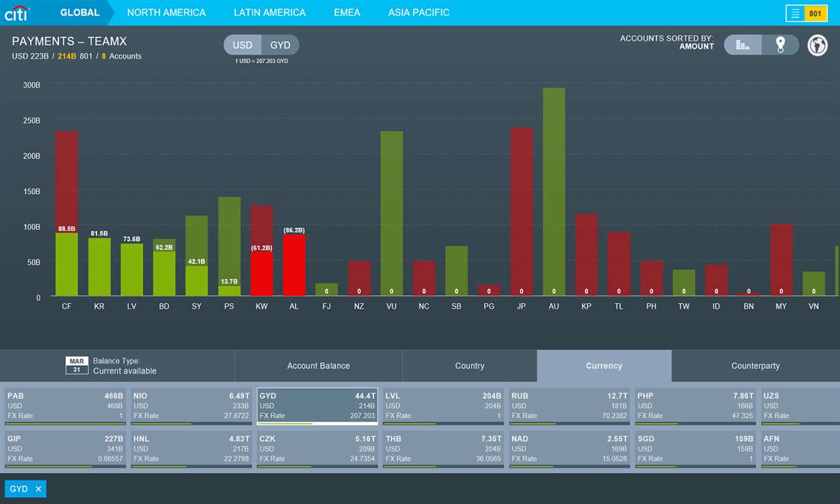Click the KP country bar
Viewport: 840px width, 504px height.
pos(586,255)
